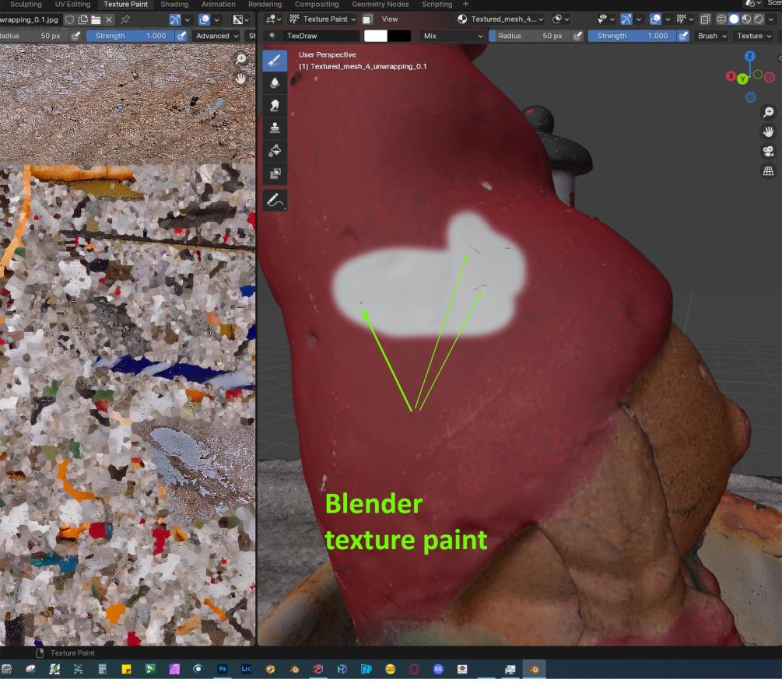
Task: Open the UV Editing workspace tab
Action: coord(72,5)
